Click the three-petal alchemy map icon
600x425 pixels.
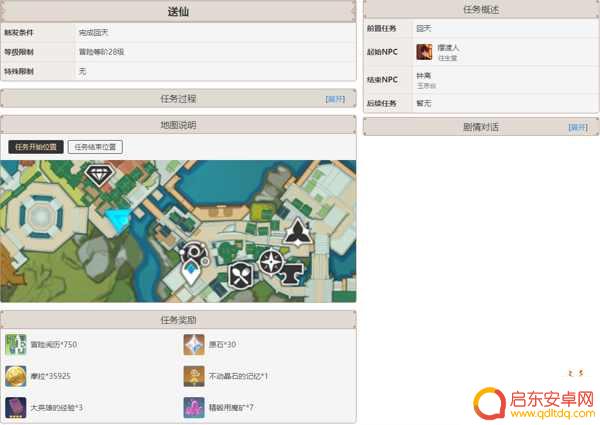(x=298, y=232)
